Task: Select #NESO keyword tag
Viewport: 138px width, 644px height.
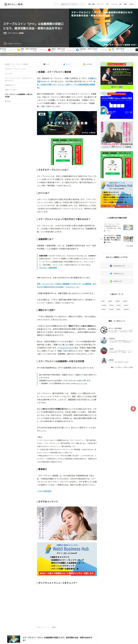Action: coord(126,305)
